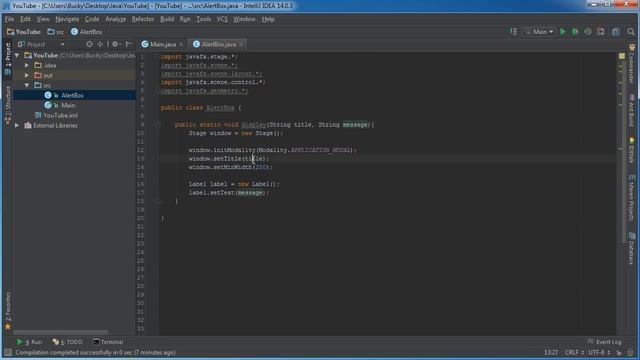Open the Database tool window on right edge
The height and width of the screenshot is (360, 640).
pos(632,249)
